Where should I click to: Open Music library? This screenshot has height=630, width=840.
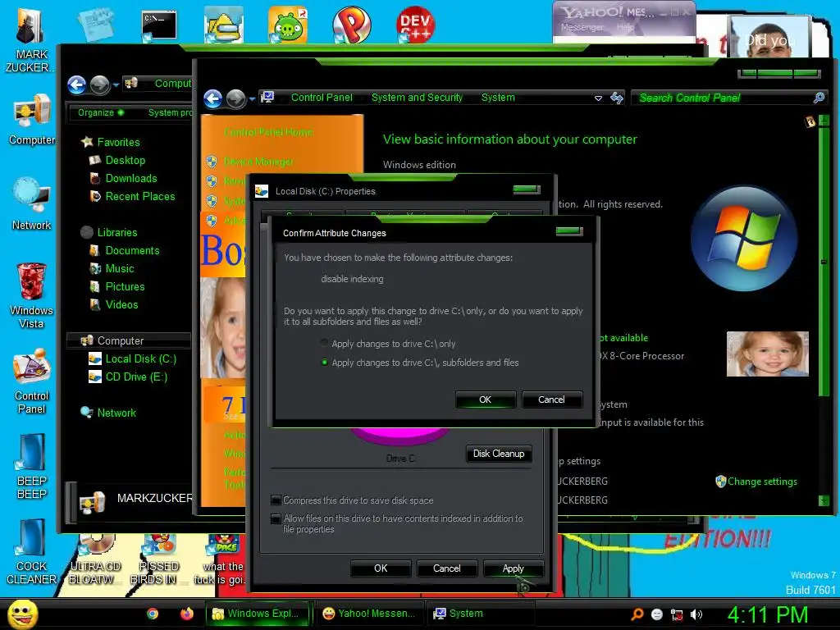[x=120, y=268]
